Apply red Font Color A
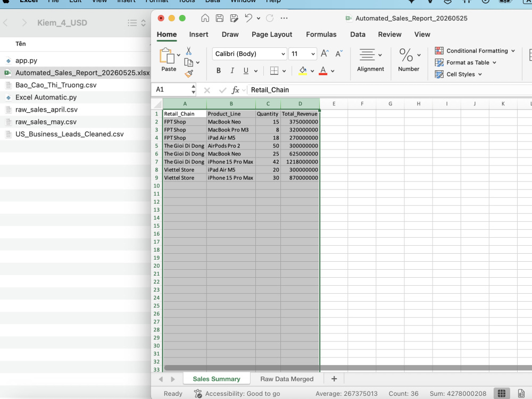532x399 pixels. click(323, 71)
